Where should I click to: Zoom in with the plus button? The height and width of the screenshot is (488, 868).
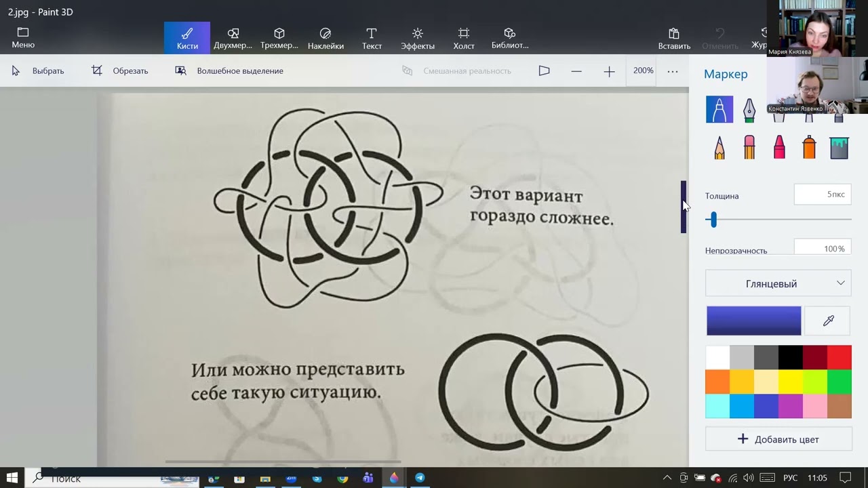click(609, 70)
